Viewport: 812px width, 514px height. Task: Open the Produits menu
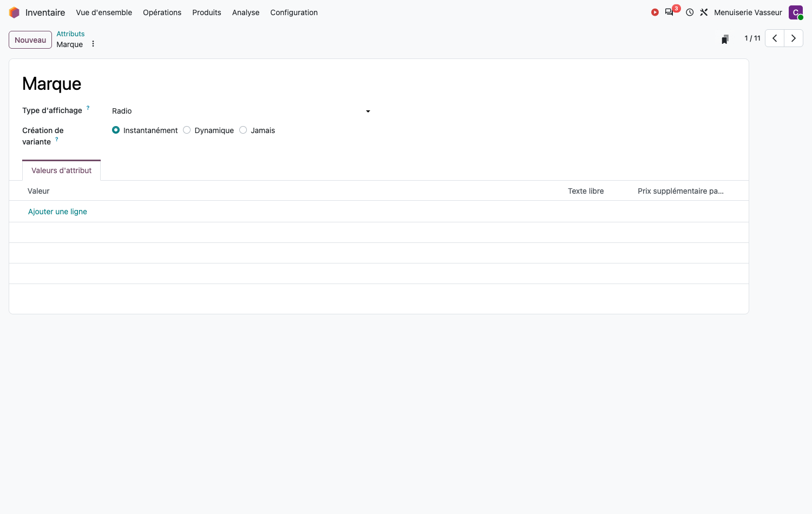click(x=207, y=12)
